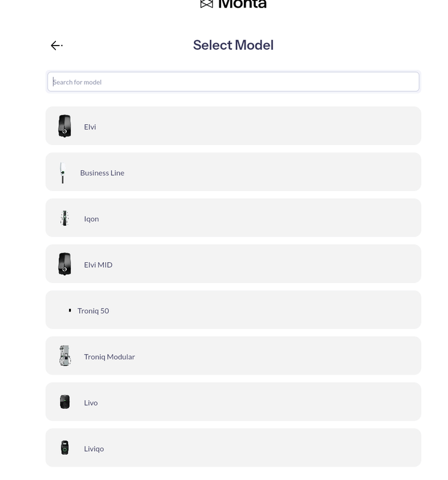
Task: Click the Iqon charger thumbnail icon
Action: (64, 218)
